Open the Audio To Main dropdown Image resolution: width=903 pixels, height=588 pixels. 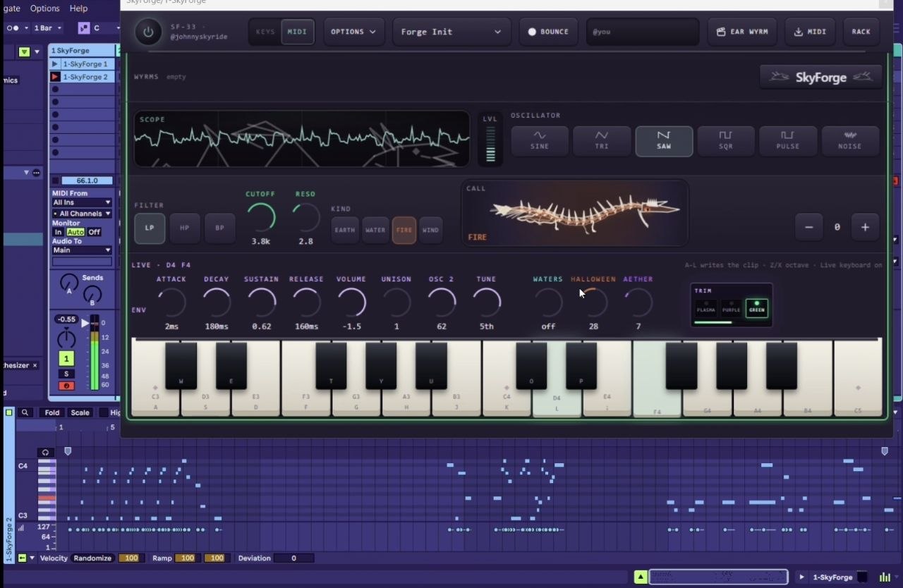(82, 250)
